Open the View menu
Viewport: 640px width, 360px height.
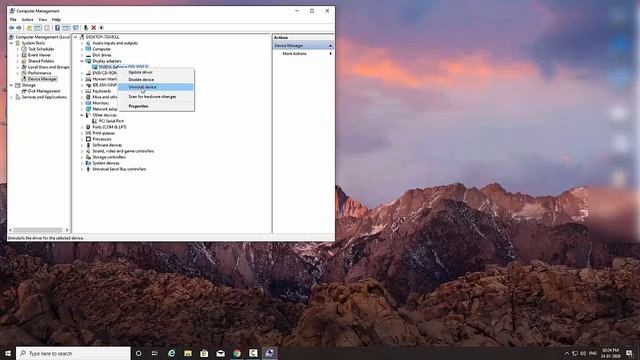click(x=42, y=20)
